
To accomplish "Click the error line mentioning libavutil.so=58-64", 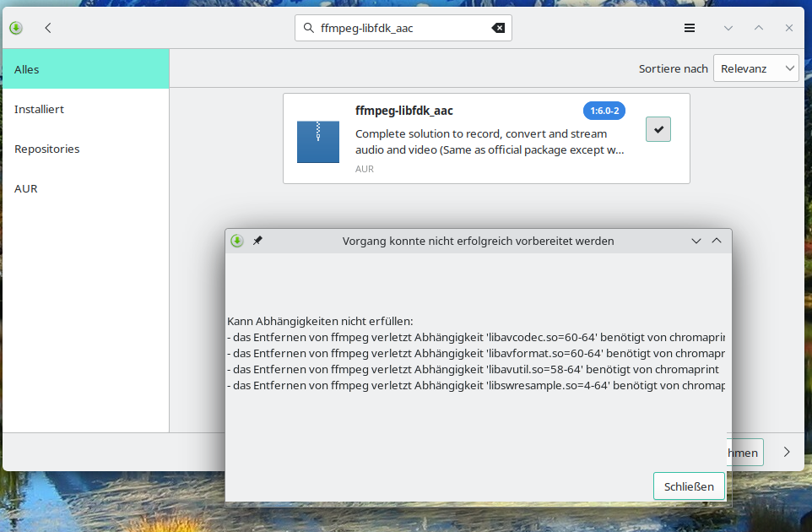I will [x=473, y=369].
